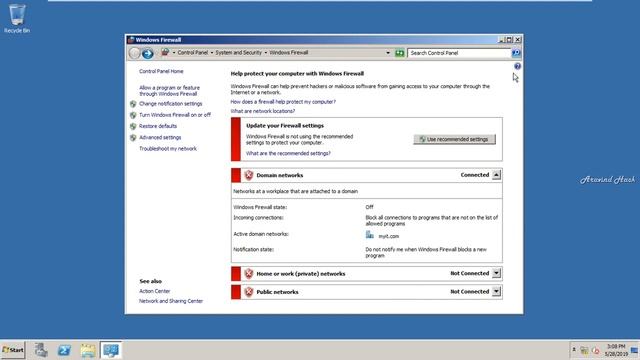Open Help with the blue question icon
This screenshot has height=360, width=640.
pyautogui.click(x=517, y=66)
